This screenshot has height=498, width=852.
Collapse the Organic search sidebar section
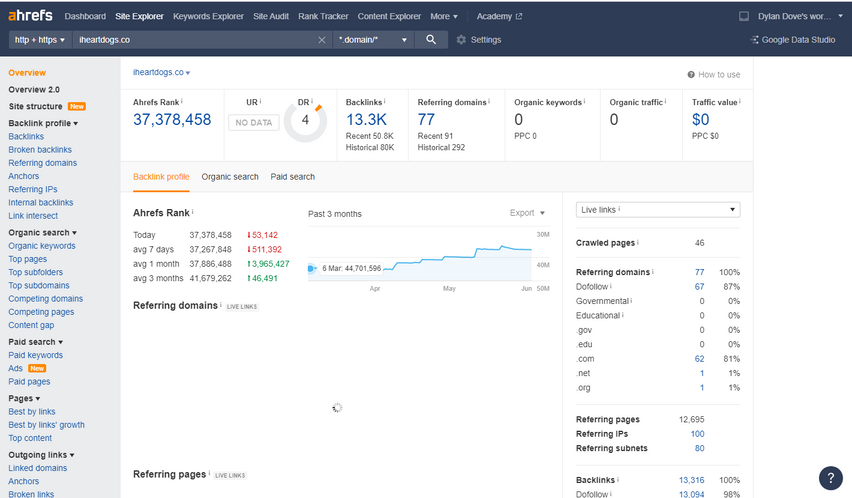click(42, 232)
